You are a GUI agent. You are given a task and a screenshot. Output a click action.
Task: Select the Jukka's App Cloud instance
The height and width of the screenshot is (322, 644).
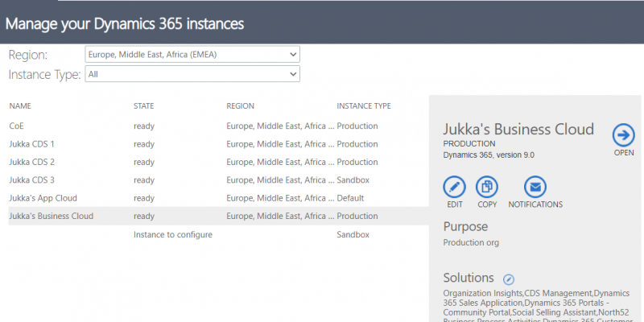pyautogui.click(x=218, y=198)
